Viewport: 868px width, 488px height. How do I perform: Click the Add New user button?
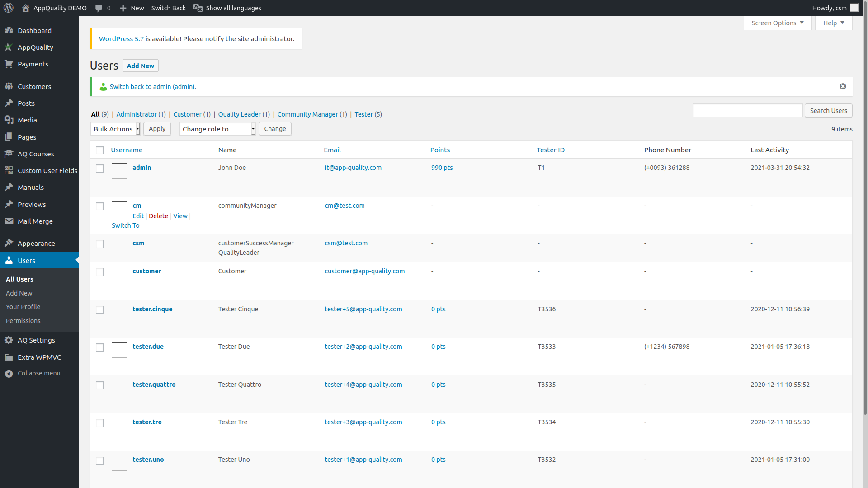pyautogui.click(x=141, y=66)
